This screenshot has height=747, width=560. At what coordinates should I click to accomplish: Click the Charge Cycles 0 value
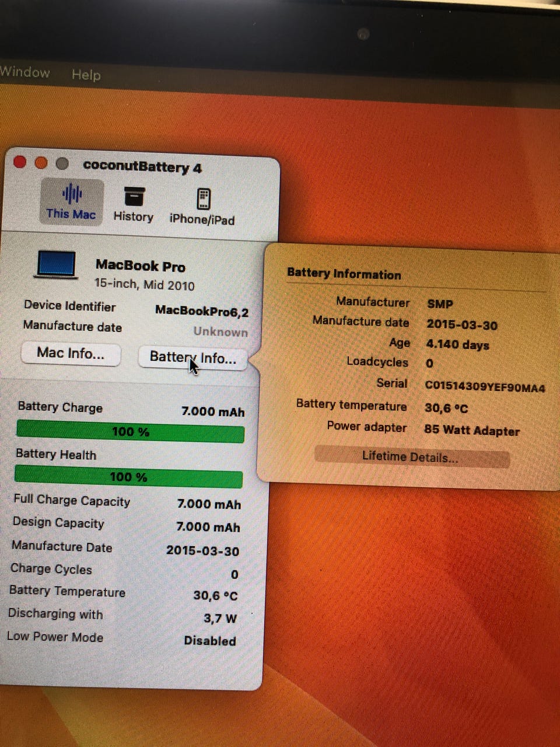coord(235,574)
